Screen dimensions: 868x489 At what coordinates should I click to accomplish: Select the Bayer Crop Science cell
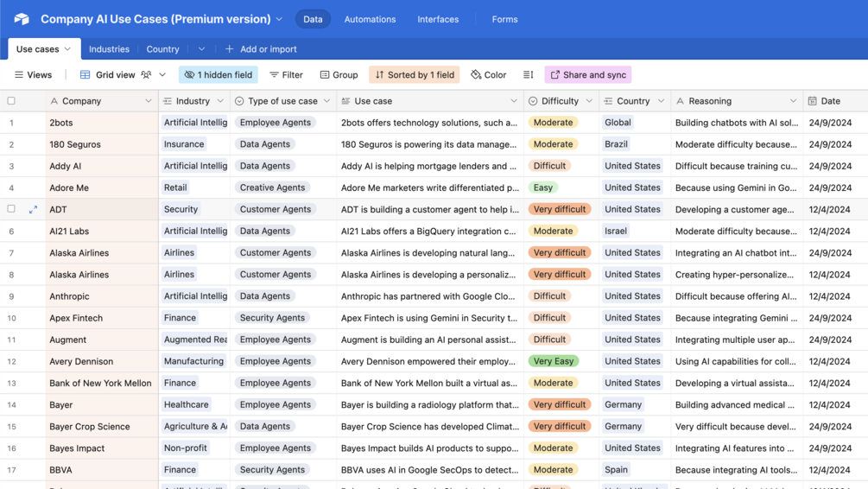tap(102, 427)
